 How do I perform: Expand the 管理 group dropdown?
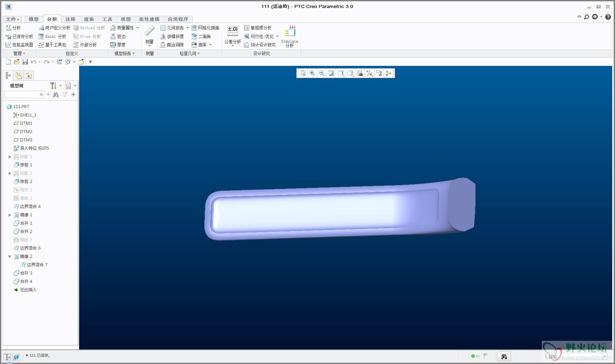point(19,53)
